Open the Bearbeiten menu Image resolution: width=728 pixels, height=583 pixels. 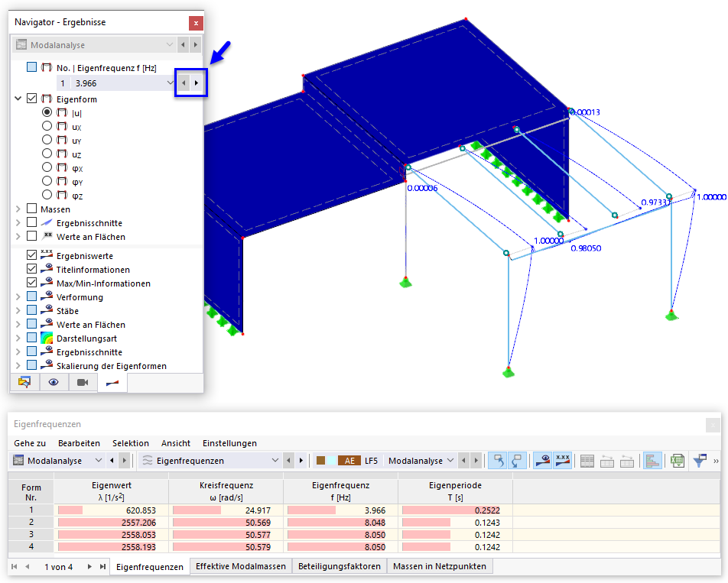(79, 443)
